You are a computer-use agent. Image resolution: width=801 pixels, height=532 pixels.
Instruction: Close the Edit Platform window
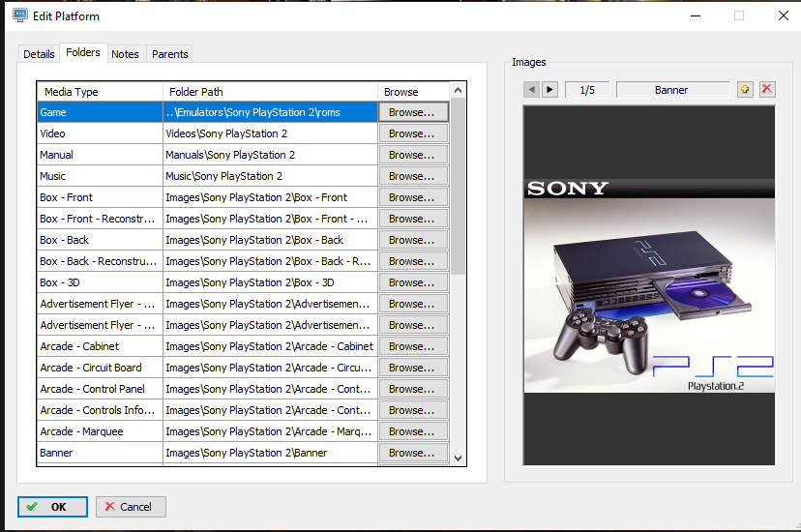click(x=784, y=15)
